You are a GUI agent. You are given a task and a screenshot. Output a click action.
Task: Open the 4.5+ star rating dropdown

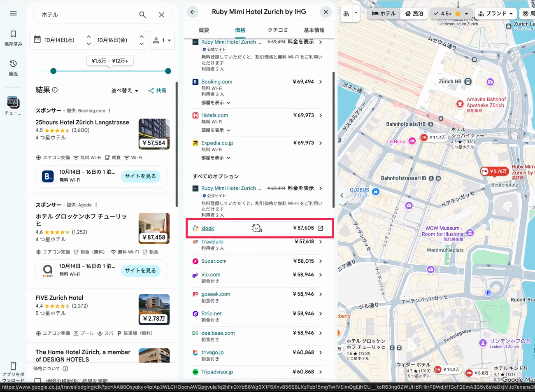point(451,14)
